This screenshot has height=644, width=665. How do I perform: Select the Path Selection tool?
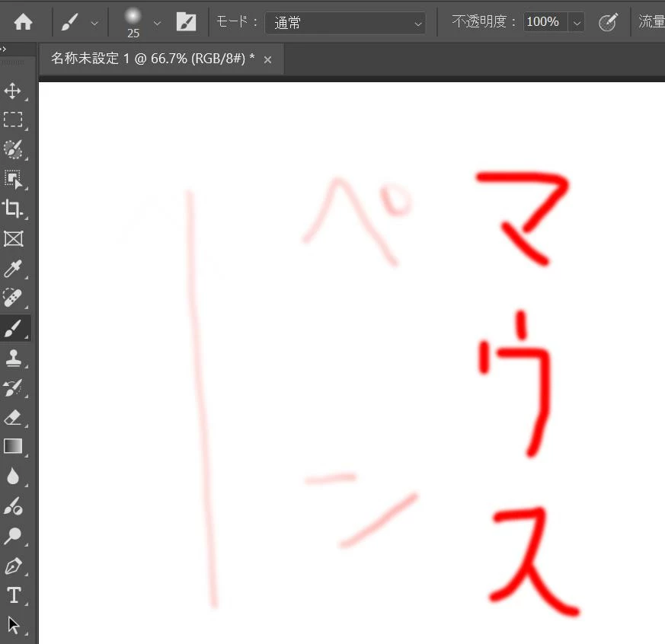pos(13,626)
